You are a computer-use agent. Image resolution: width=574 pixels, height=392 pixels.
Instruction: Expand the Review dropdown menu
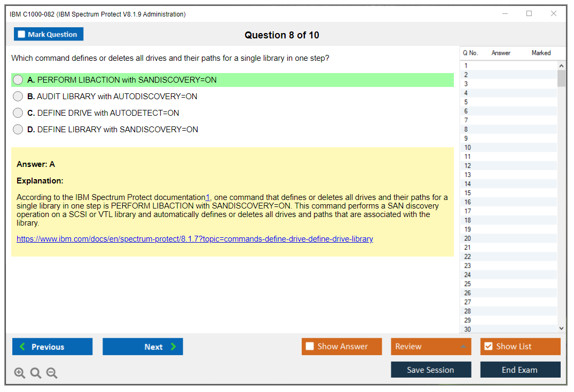point(430,347)
